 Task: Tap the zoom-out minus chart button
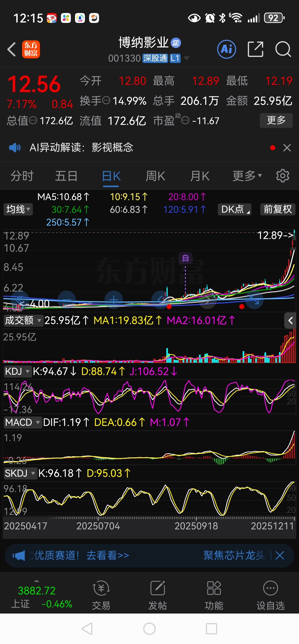tap(67, 300)
